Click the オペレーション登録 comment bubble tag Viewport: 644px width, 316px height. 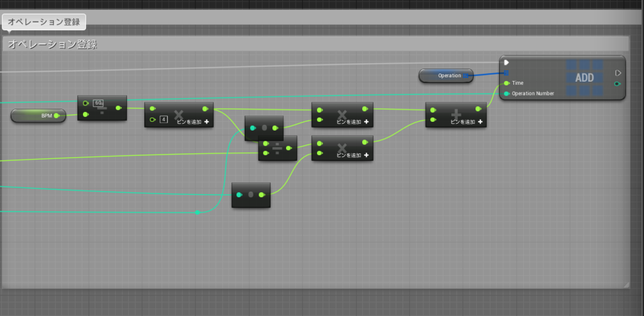44,22
